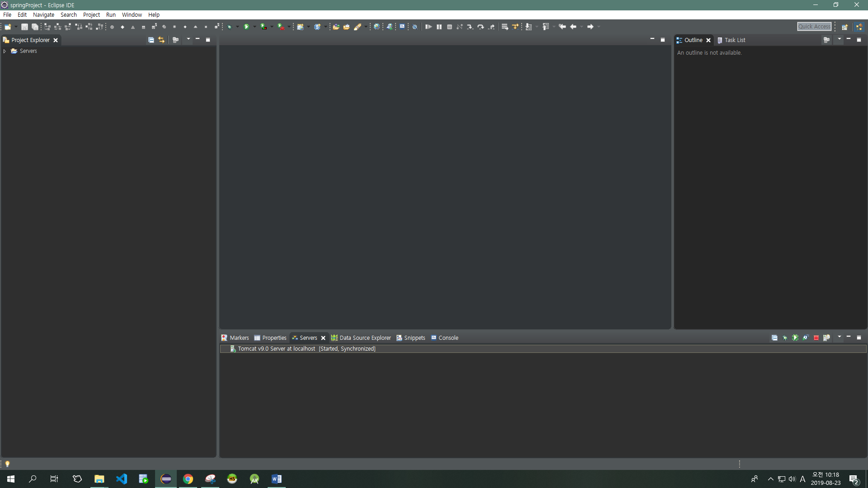Click the green Run toolbar button
The image size is (868, 488).
(x=246, y=27)
